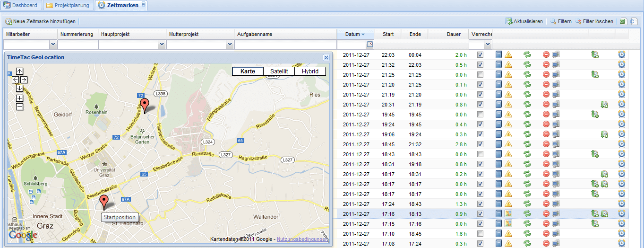Image resolution: width=644 pixels, height=248 pixels.
Task: Open the map icon in 17:15 row
Action: [508, 224]
